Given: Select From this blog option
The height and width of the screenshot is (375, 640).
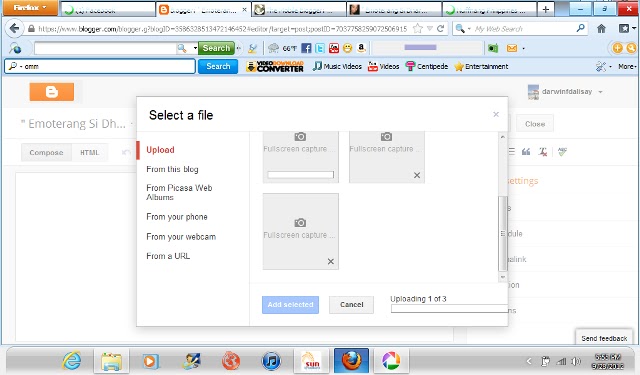Looking at the screenshot, I should (x=172, y=169).
